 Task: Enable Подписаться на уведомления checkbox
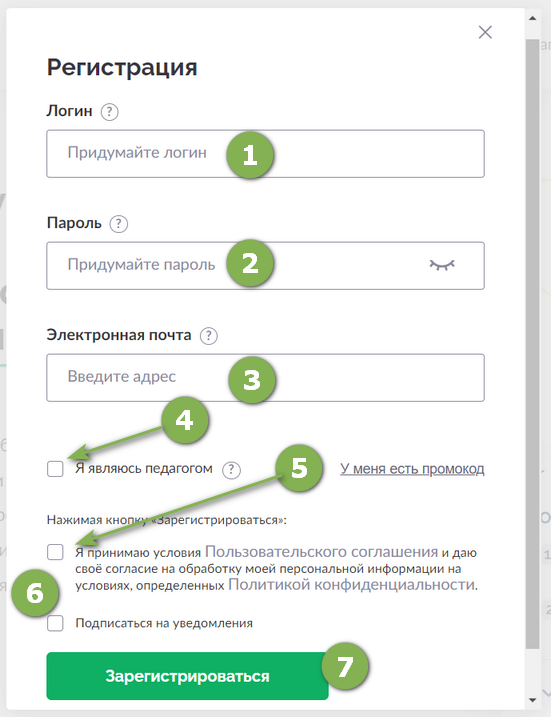click(x=55, y=623)
